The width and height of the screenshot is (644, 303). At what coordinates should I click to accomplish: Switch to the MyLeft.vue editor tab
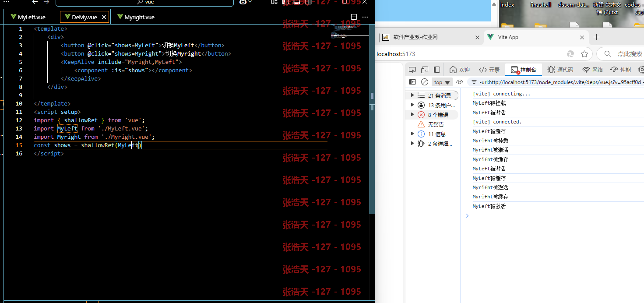click(x=31, y=17)
